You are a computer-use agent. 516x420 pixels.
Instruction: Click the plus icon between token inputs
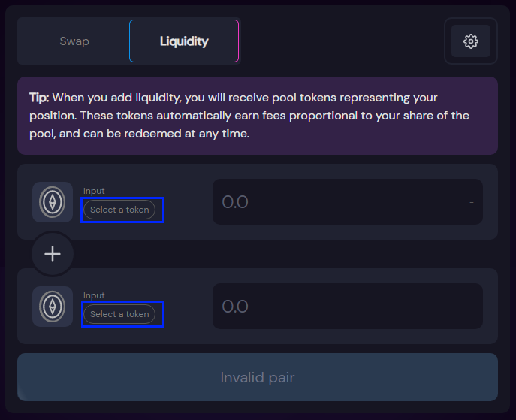click(x=53, y=254)
